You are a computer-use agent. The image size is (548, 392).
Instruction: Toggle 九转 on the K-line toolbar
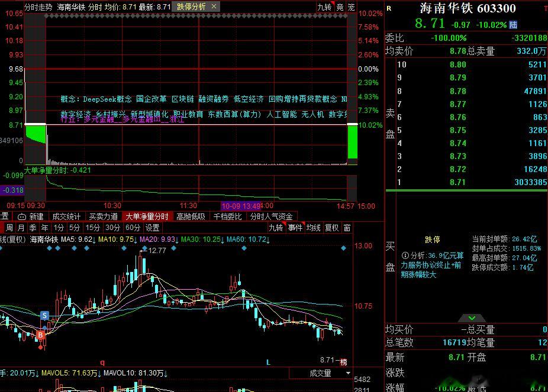(276, 228)
